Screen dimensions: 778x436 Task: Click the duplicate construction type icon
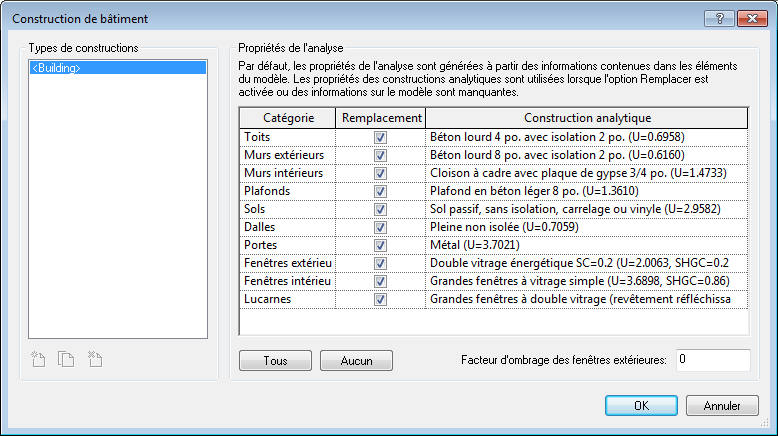pyautogui.click(x=66, y=359)
